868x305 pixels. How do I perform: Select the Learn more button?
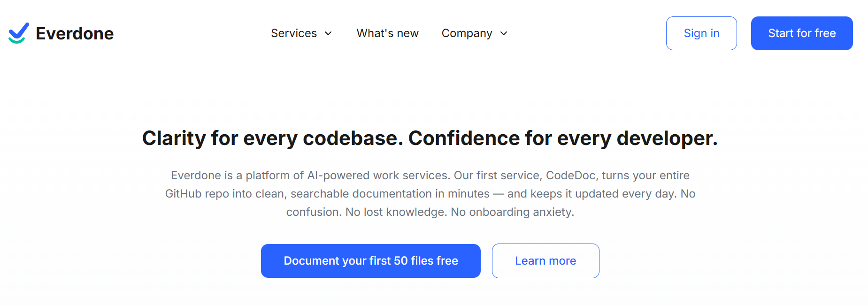(x=545, y=261)
